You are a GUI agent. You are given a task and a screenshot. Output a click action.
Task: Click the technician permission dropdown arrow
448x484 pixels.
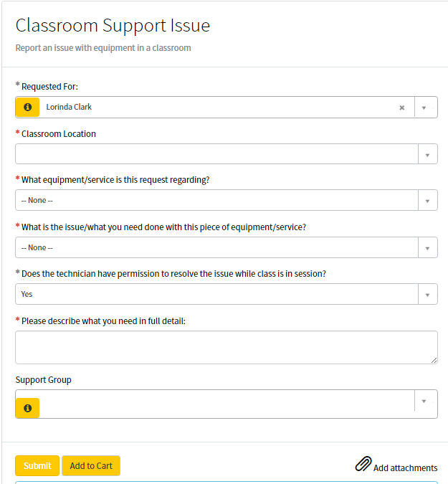click(x=428, y=294)
